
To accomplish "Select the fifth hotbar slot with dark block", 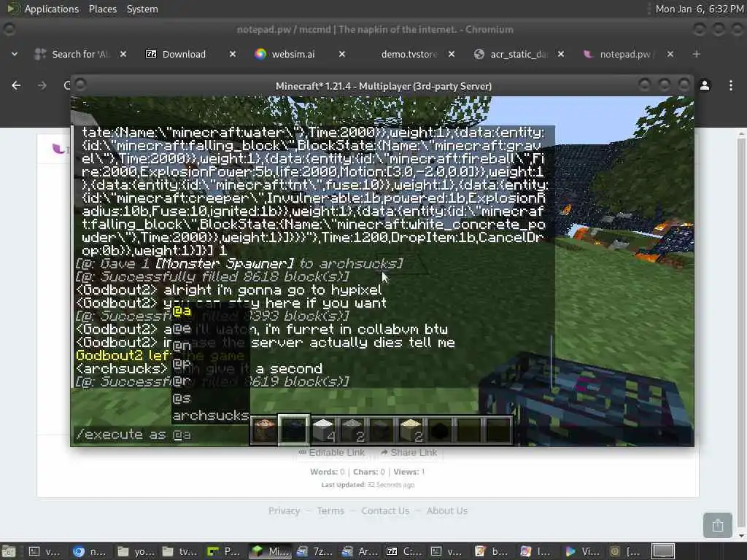I will click(x=382, y=430).
